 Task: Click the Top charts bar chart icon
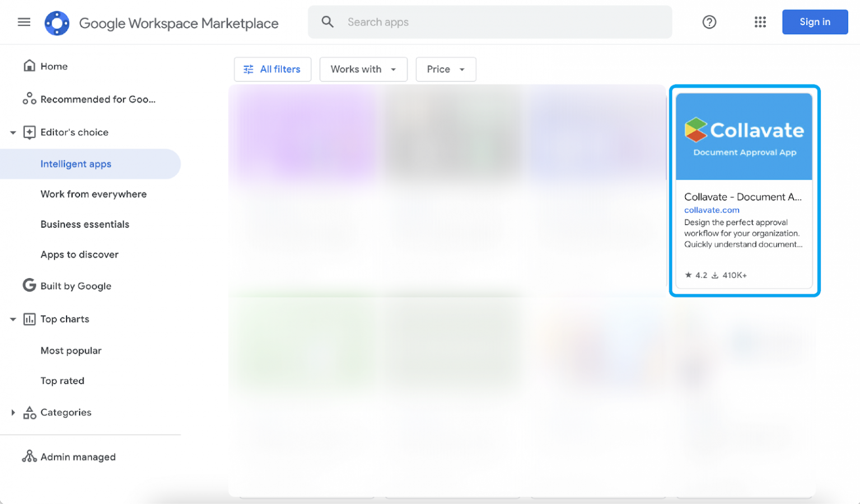(29, 319)
